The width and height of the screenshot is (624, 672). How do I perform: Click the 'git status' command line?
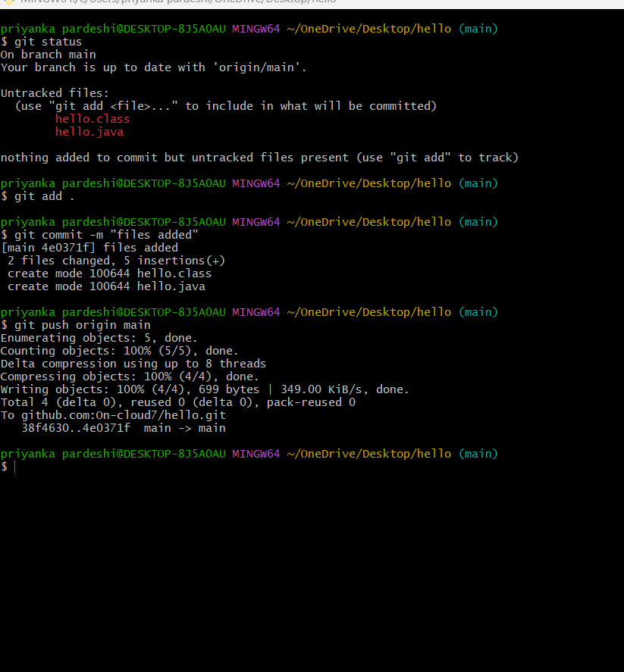click(x=41, y=42)
